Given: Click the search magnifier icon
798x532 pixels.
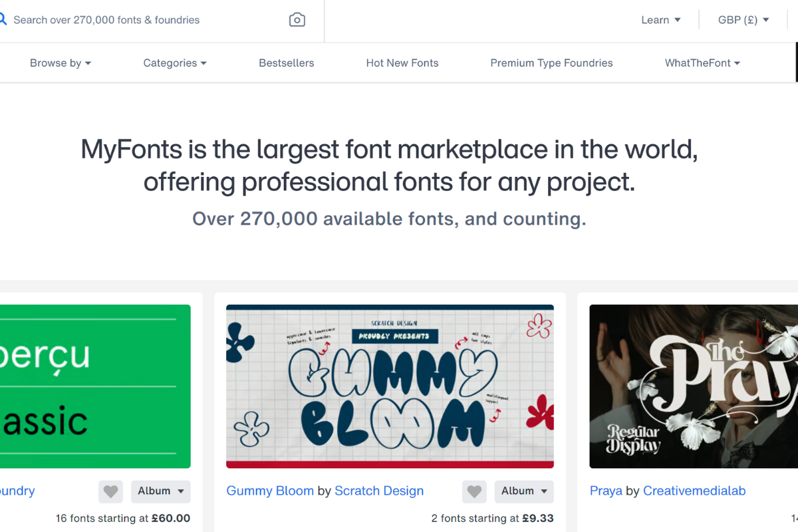Looking at the screenshot, I should click(2, 20).
